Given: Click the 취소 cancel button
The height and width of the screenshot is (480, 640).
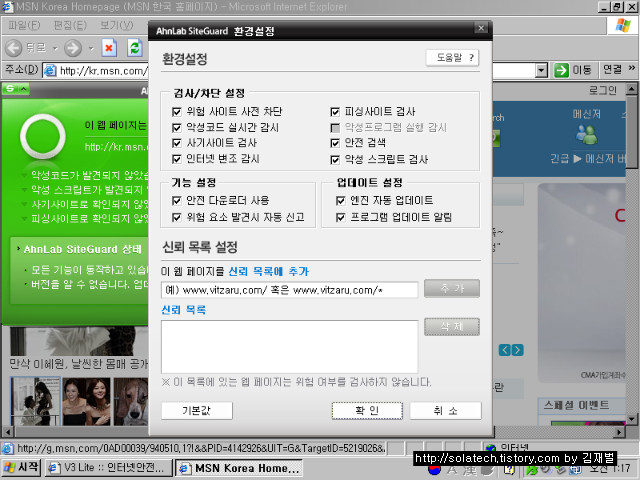Looking at the screenshot, I should click(x=445, y=411).
